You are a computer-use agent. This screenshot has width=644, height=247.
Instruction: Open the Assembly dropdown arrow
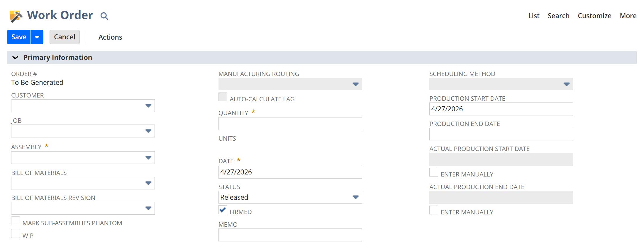click(148, 157)
